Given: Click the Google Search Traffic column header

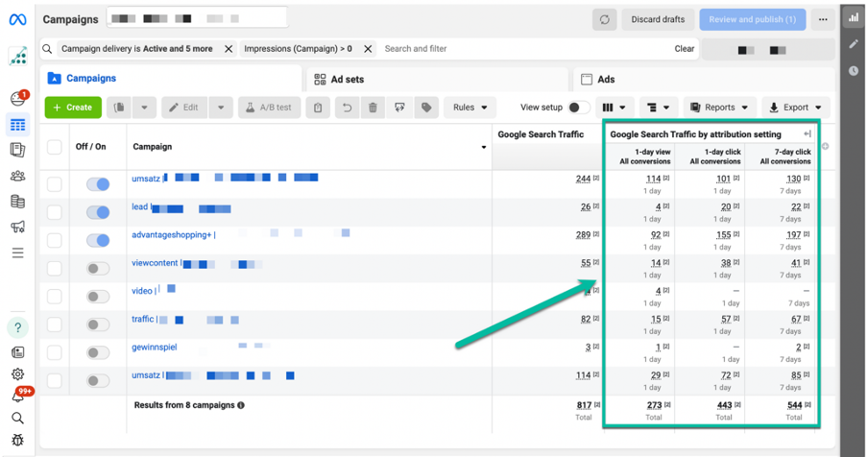Looking at the screenshot, I should coord(541,134).
